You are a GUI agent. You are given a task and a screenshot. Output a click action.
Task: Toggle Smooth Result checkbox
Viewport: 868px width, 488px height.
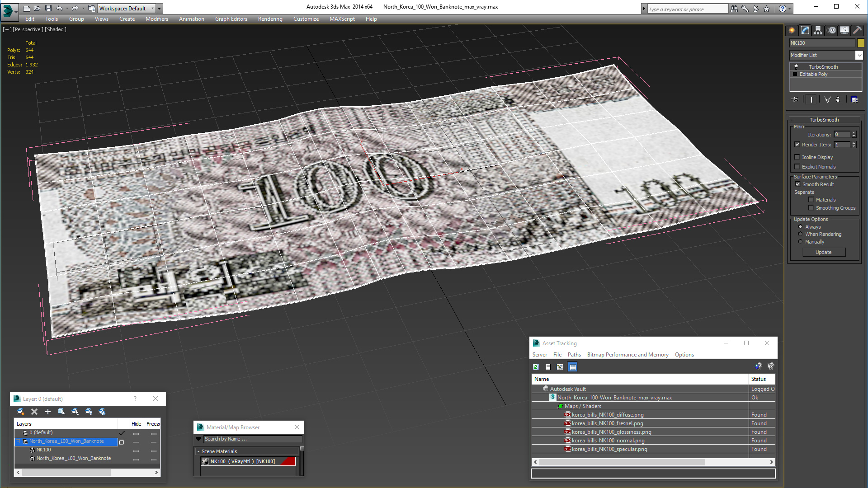pyautogui.click(x=798, y=184)
